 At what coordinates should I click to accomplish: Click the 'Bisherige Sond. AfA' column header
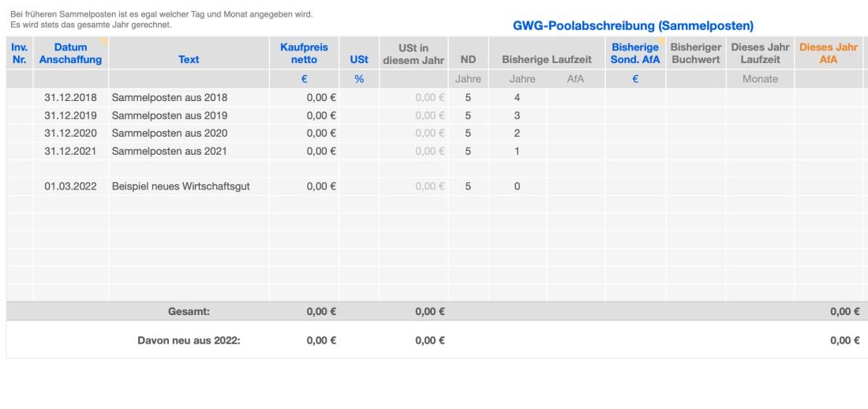point(635,54)
